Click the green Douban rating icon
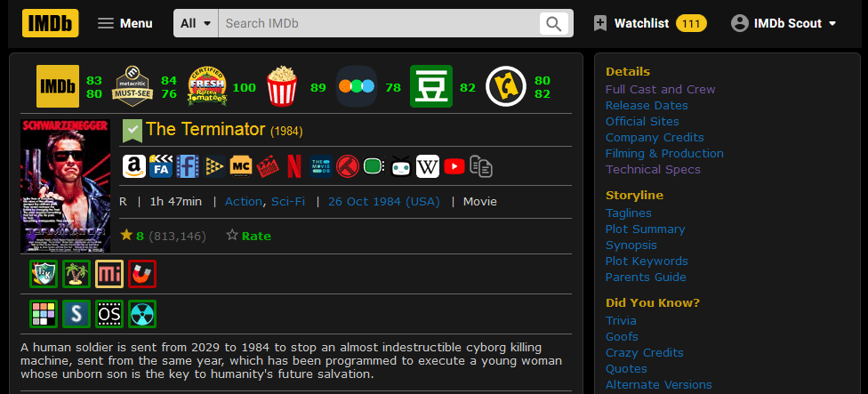This screenshot has width=868, height=394. click(431, 86)
